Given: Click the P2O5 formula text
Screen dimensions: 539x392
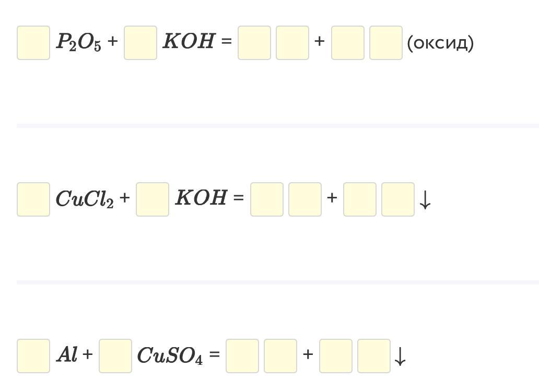Looking at the screenshot, I should click(79, 42).
